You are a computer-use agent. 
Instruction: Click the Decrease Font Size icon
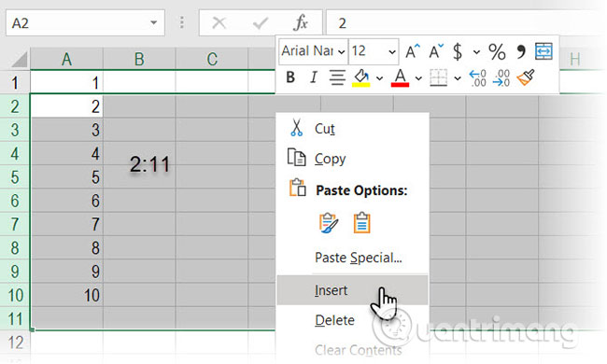(436, 51)
